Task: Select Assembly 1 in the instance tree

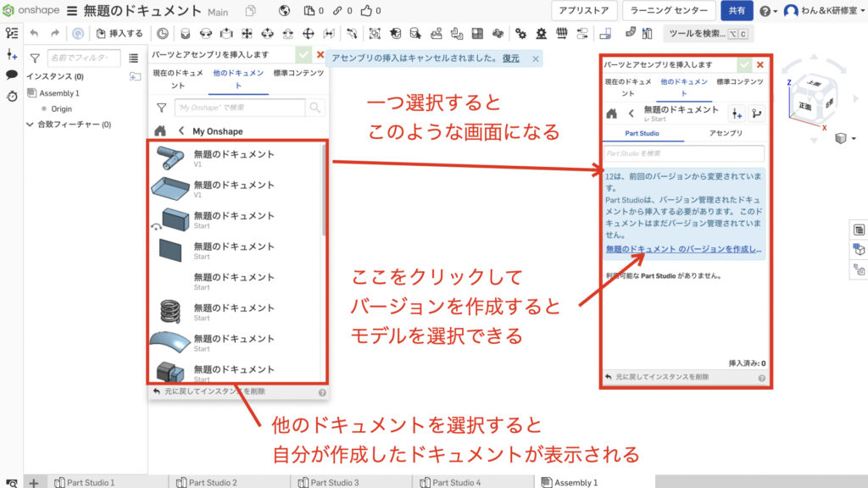Action: click(x=53, y=93)
